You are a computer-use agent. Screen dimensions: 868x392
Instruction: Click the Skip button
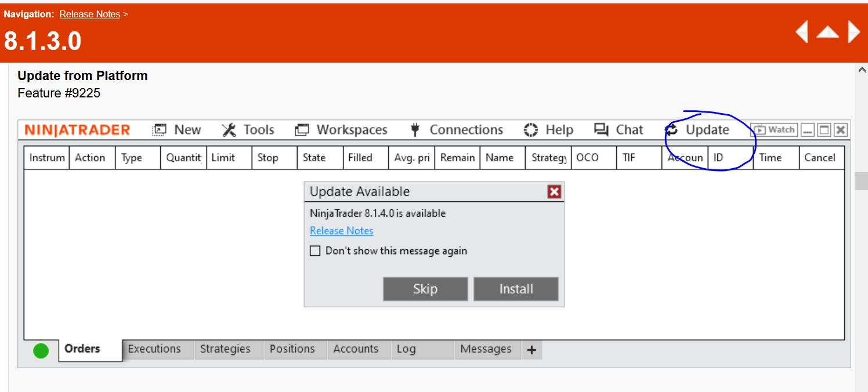coord(425,289)
